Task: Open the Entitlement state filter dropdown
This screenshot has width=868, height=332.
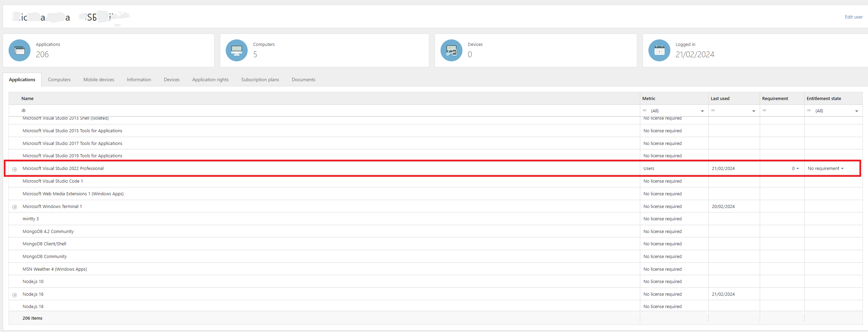Action: click(x=856, y=111)
